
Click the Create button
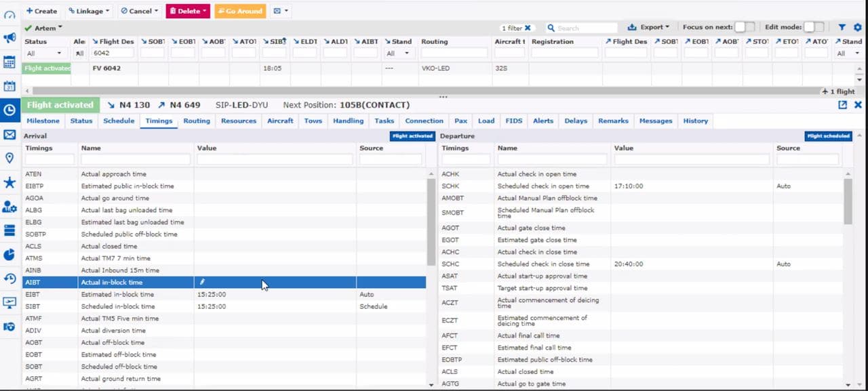point(41,11)
